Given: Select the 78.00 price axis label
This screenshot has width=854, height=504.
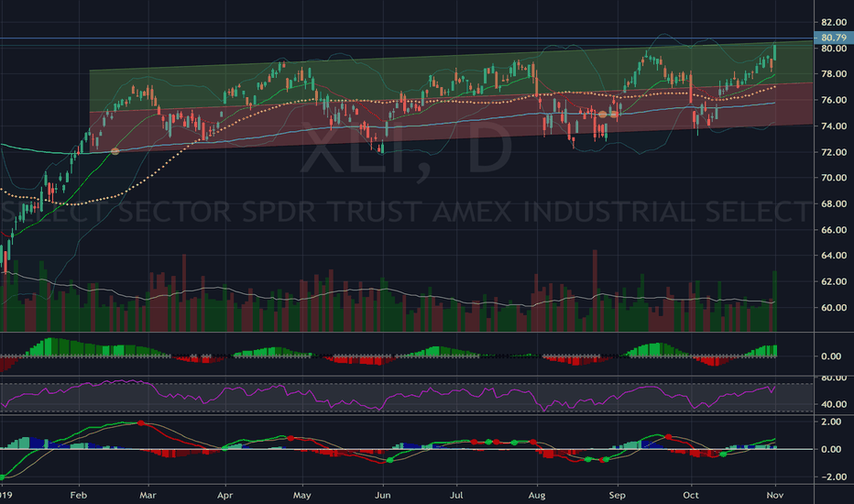Looking at the screenshot, I should (834, 74).
